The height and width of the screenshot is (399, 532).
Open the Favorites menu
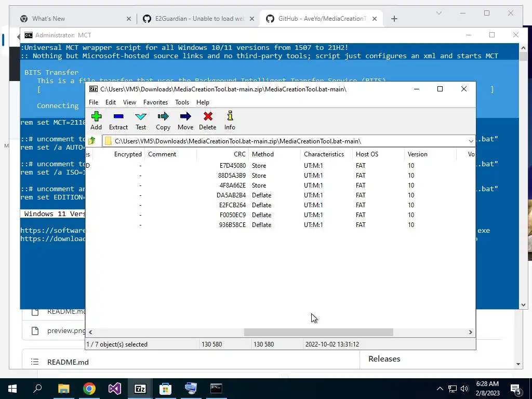pyautogui.click(x=155, y=102)
